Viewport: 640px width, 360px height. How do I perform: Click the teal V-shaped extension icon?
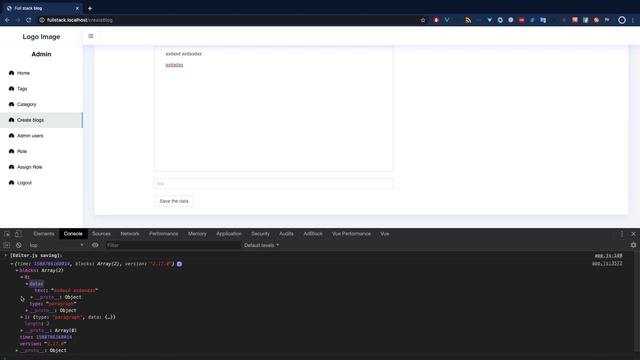point(489,20)
